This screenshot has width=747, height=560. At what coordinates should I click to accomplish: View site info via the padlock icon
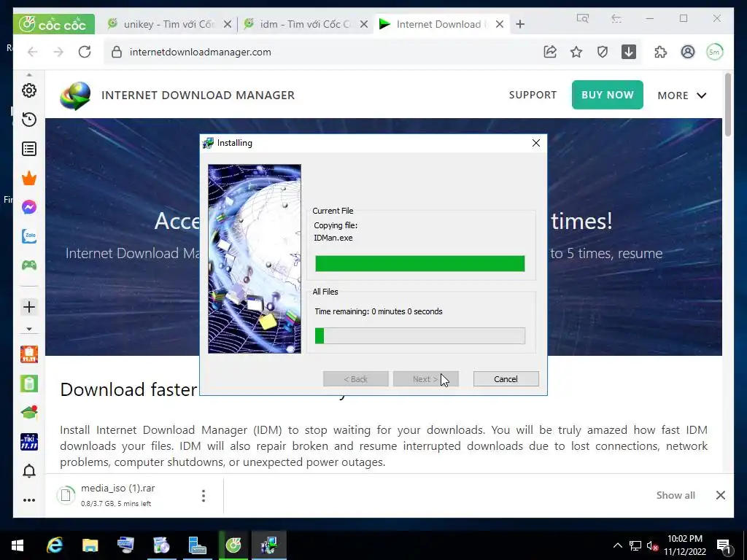pos(117,52)
